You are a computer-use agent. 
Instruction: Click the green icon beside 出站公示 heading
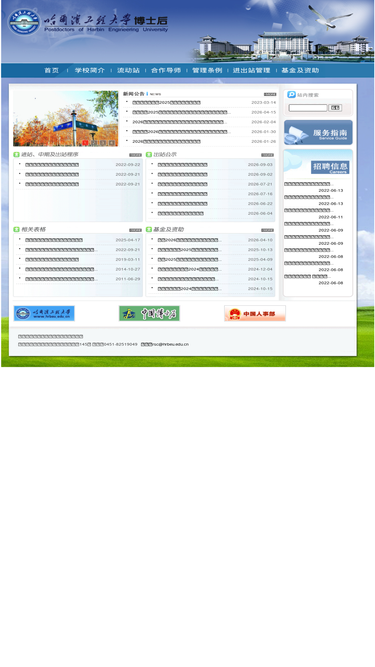pos(149,154)
